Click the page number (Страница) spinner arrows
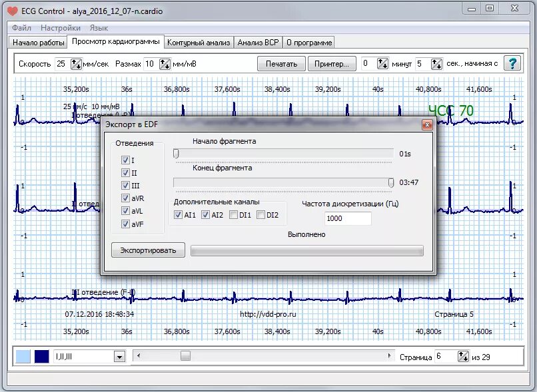Image resolution: width=537 pixels, height=392 pixels. pyautogui.click(x=463, y=357)
